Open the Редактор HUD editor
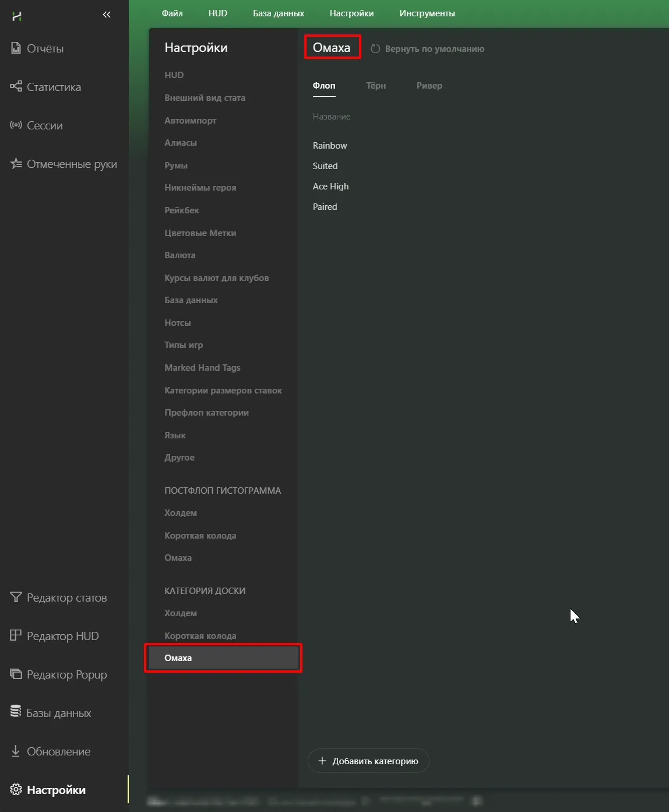The image size is (669, 812). pyautogui.click(x=62, y=636)
